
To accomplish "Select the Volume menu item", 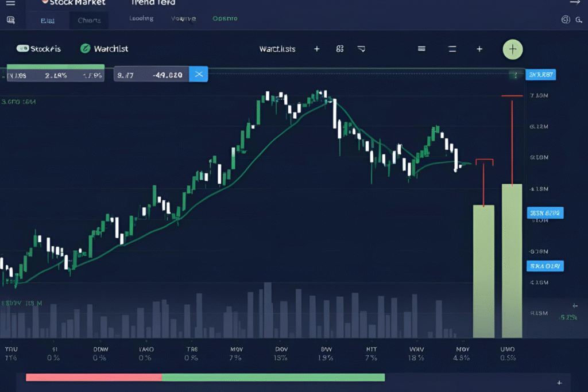I will (x=183, y=18).
